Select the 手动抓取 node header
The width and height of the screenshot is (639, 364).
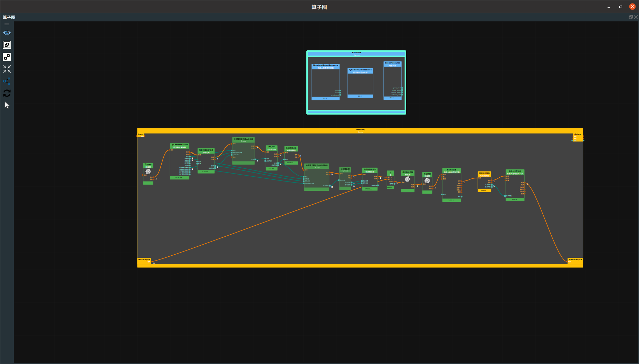pyautogui.click(x=427, y=175)
